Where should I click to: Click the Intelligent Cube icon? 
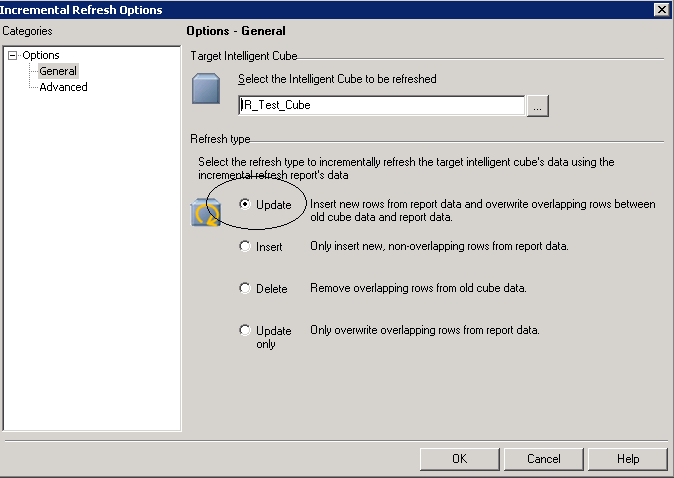click(206, 88)
